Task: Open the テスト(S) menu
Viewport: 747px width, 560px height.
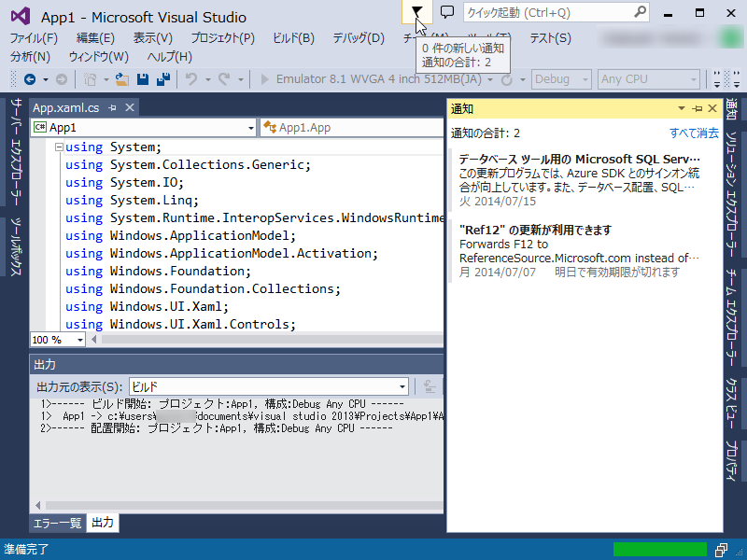Action: click(x=550, y=38)
